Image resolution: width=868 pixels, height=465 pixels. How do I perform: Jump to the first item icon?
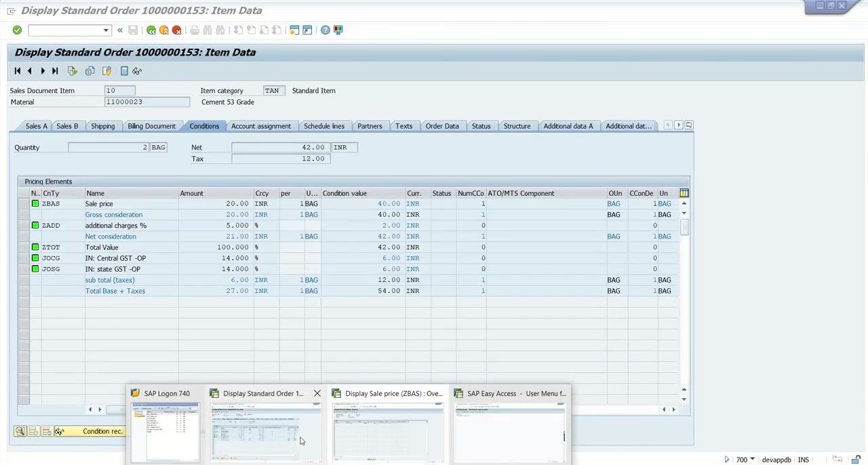coord(18,70)
